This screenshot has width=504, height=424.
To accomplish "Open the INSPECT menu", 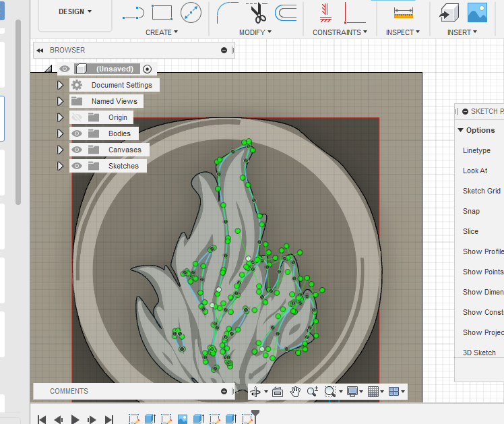I will coord(403,32).
